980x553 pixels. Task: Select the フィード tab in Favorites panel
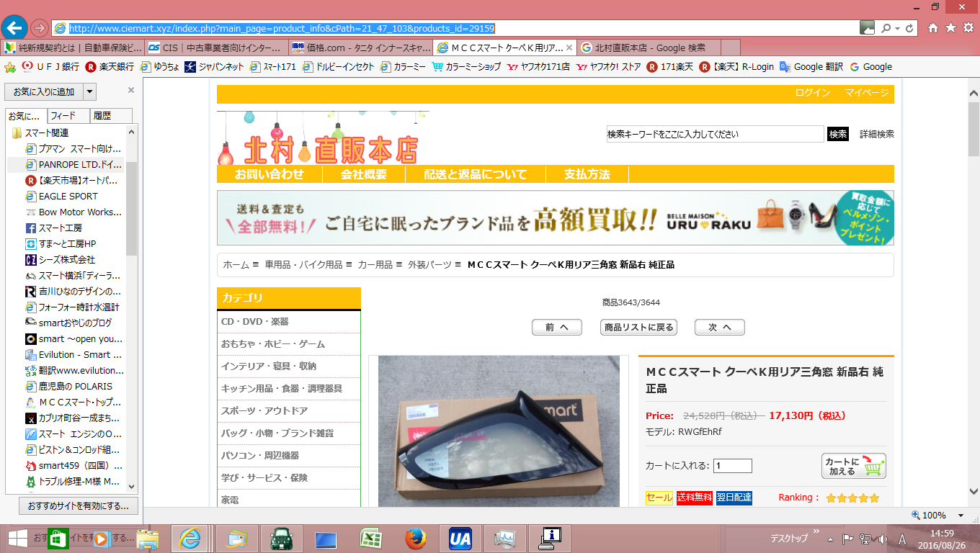pos(68,115)
